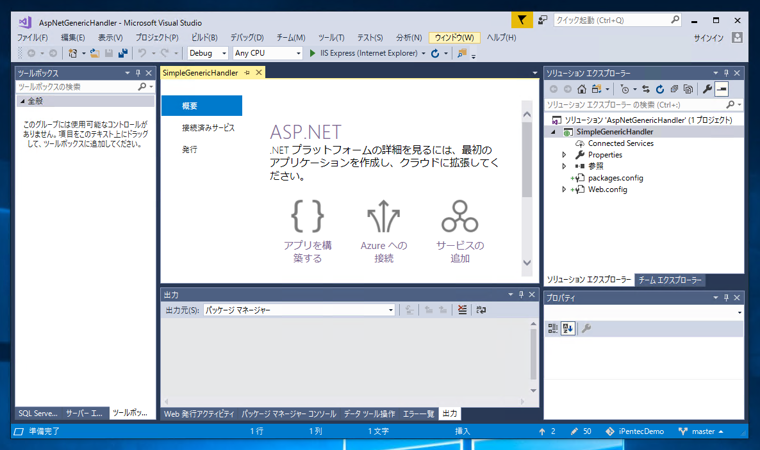The width and height of the screenshot is (760, 450).
Task: Select 発行 in overview sidebar
Action: point(190,149)
